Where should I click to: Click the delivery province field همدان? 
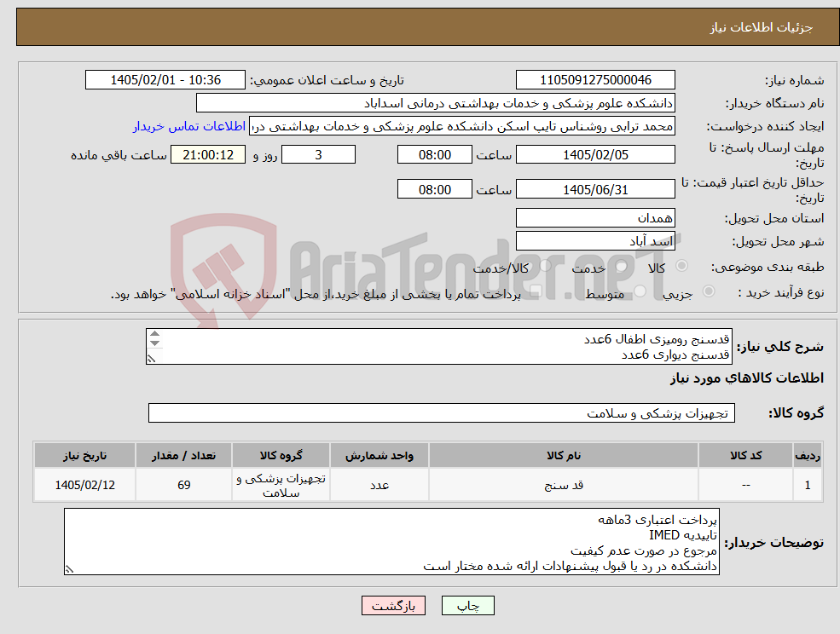(595, 218)
